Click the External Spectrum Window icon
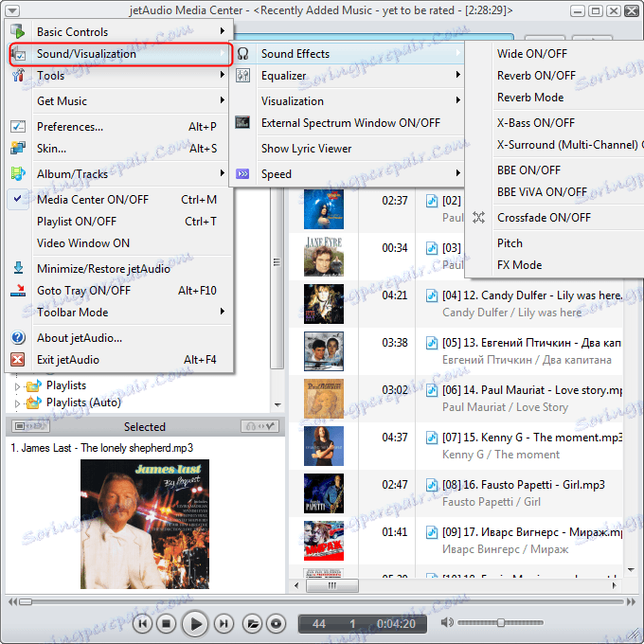The width and height of the screenshot is (644, 644). coord(242,122)
